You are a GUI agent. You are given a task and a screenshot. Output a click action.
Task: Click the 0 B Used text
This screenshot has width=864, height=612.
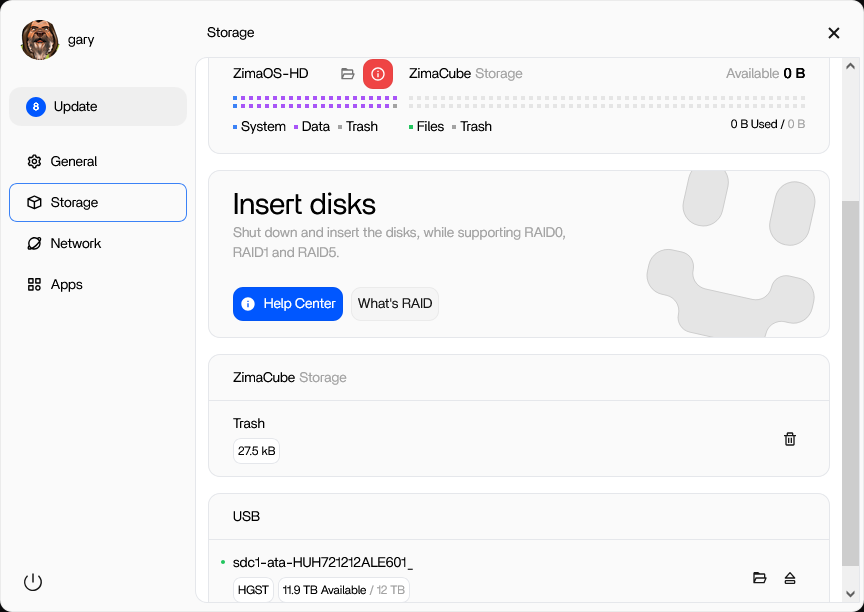click(754, 124)
